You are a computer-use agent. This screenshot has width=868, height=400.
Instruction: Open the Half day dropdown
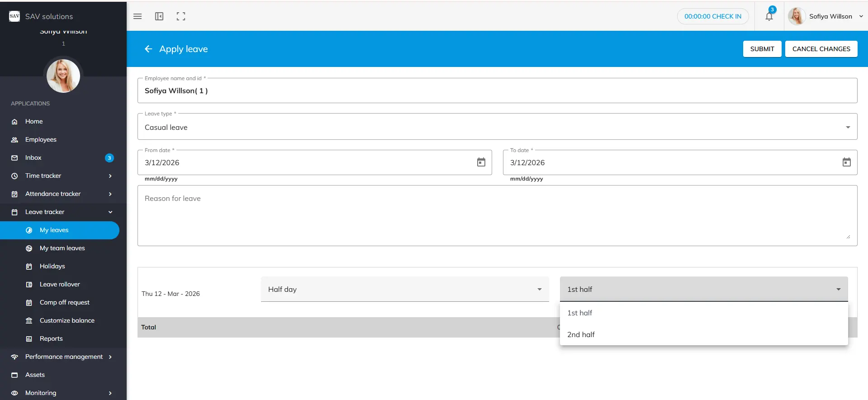coord(404,289)
